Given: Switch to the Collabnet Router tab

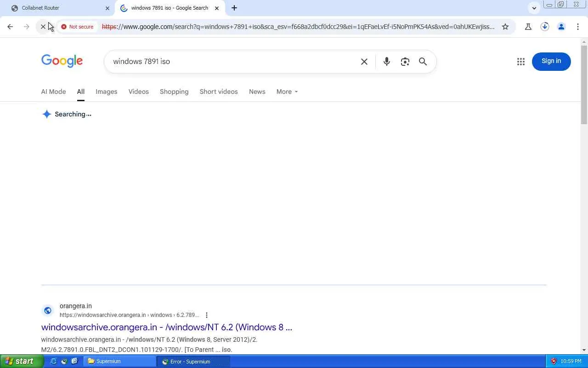Looking at the screenshot, I should click(x=60, y=8).
